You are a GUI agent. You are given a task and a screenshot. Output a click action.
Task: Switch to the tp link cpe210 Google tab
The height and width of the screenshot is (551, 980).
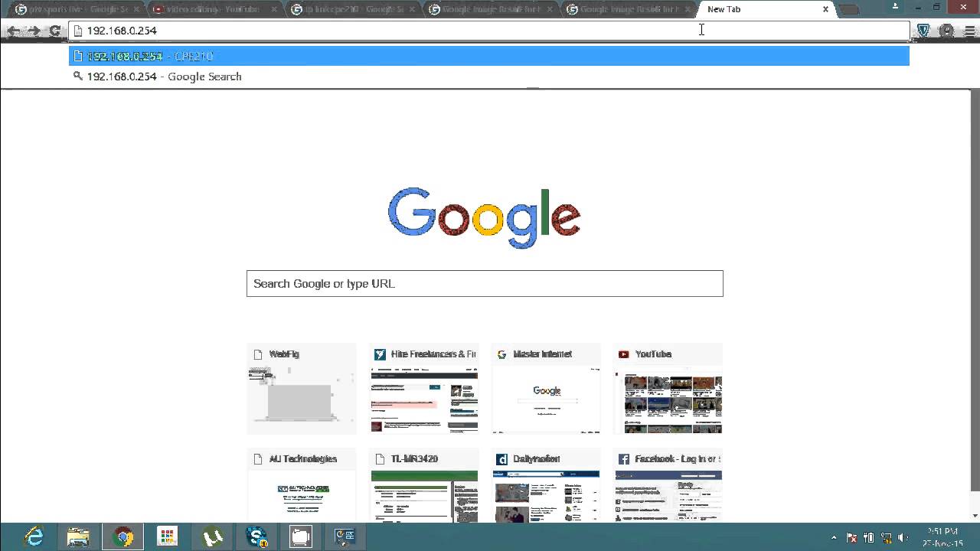click(351, 9)
